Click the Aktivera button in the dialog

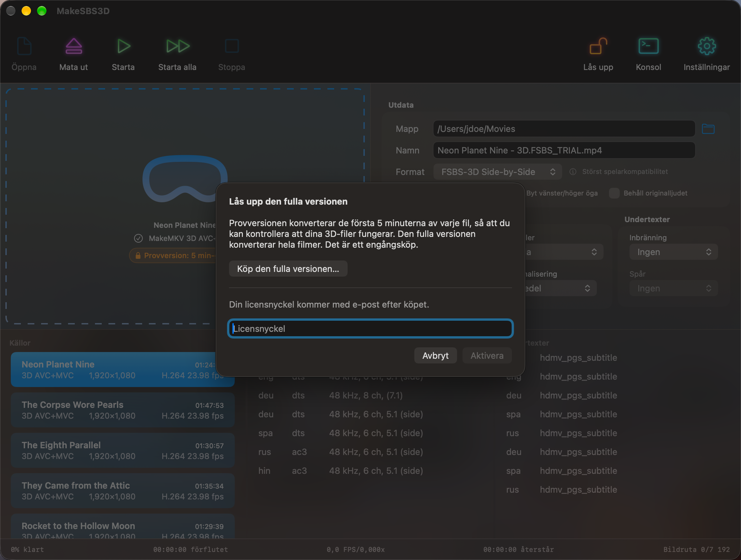click(x=487, y=356)
